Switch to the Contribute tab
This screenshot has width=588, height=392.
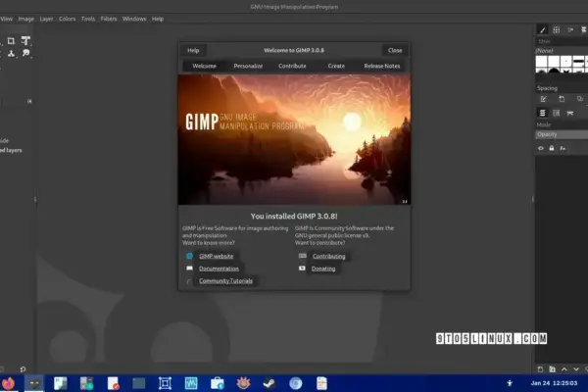coord(292,66)
